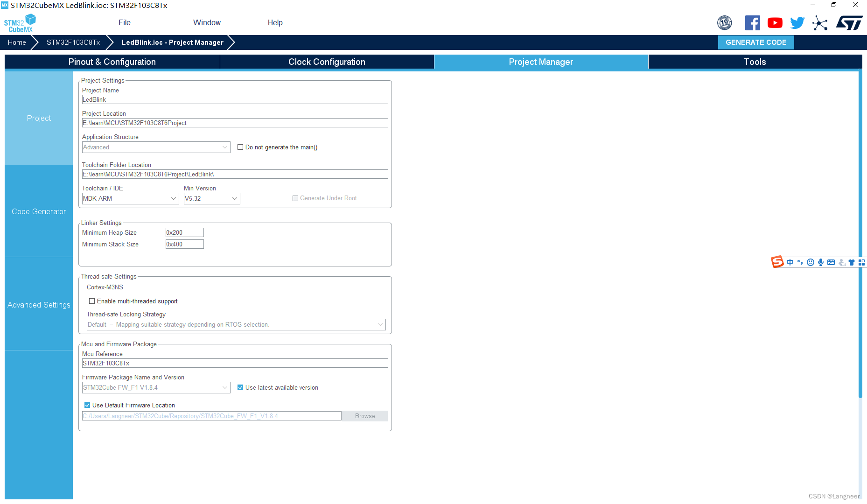Switch to Clock Configuration tab
The width and height of the screenshot is (867, 504).
327,62
